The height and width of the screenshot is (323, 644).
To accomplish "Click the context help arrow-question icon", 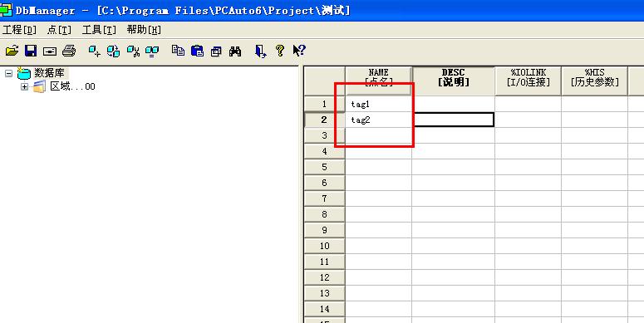I will pos(299,51).
